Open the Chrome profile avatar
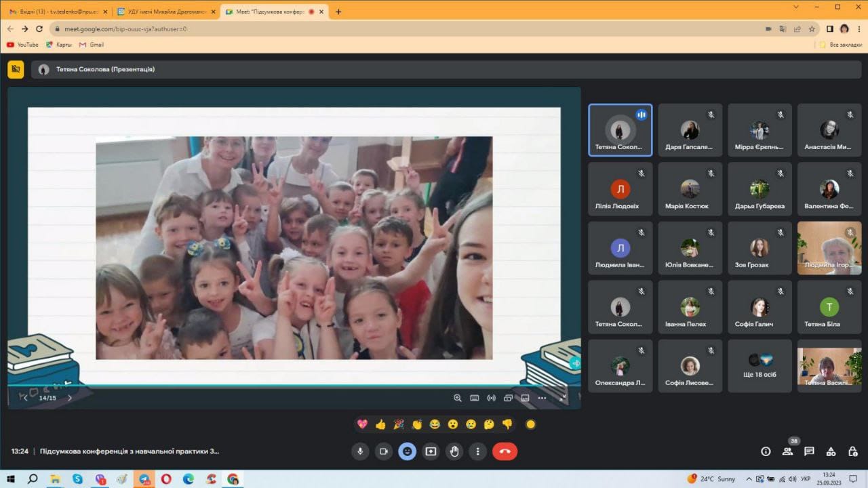Screen dimensions: 868x488 pos(844,29)
